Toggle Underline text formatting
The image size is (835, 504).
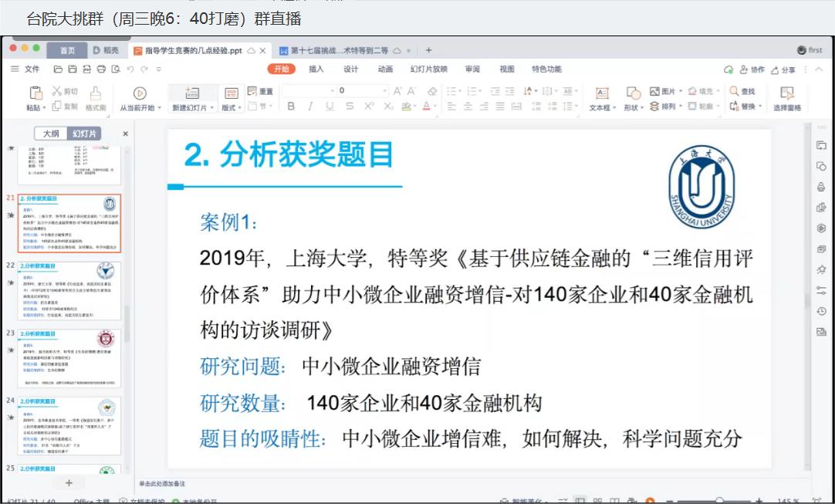coord(330,107)
